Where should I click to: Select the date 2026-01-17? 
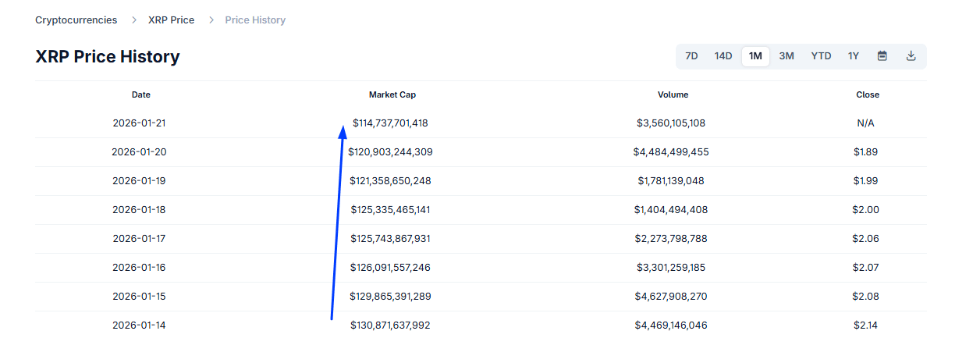click(x=139, y=239)
